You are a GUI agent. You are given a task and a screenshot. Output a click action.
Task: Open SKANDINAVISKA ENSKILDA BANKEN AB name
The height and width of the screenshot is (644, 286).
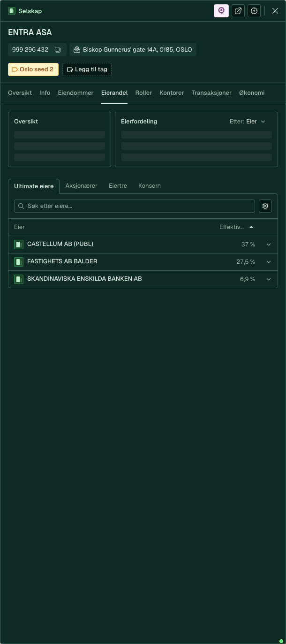pos(84,279)
